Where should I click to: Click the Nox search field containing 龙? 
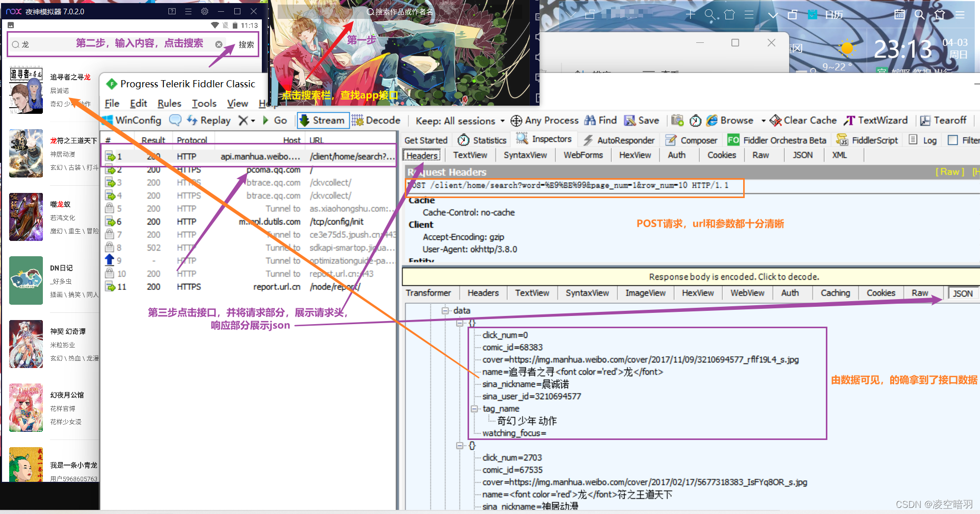point(117,44)
